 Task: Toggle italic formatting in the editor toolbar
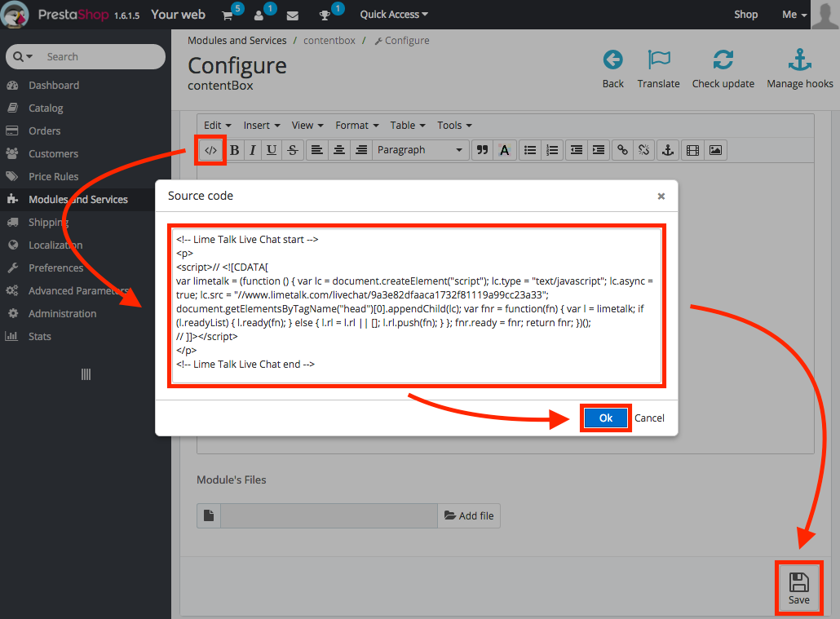252,150
